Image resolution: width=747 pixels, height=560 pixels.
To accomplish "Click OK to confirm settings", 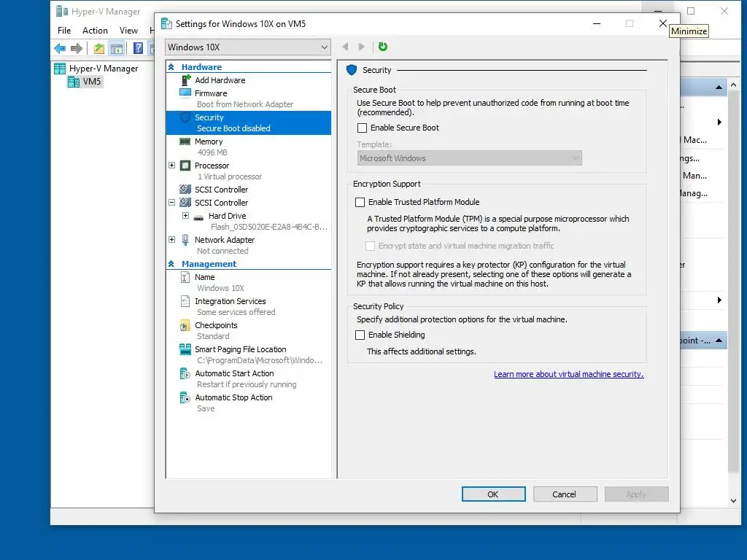I will click(494, 494).
